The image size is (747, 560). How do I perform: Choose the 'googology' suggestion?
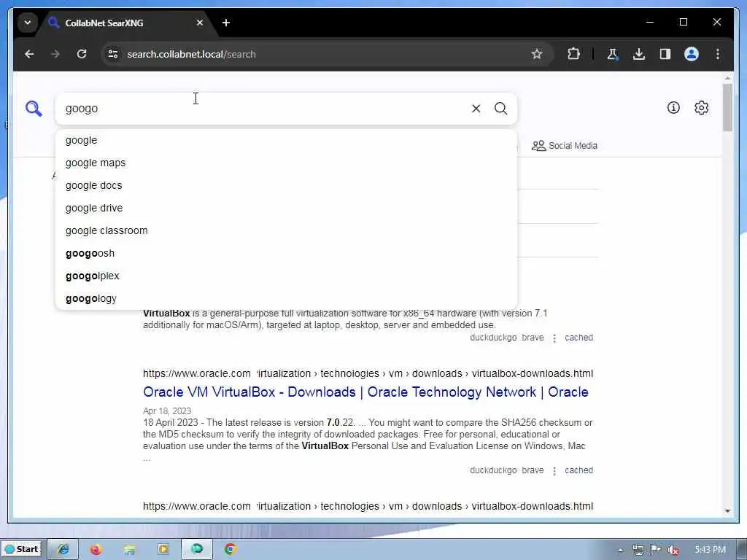click(286, 298)
